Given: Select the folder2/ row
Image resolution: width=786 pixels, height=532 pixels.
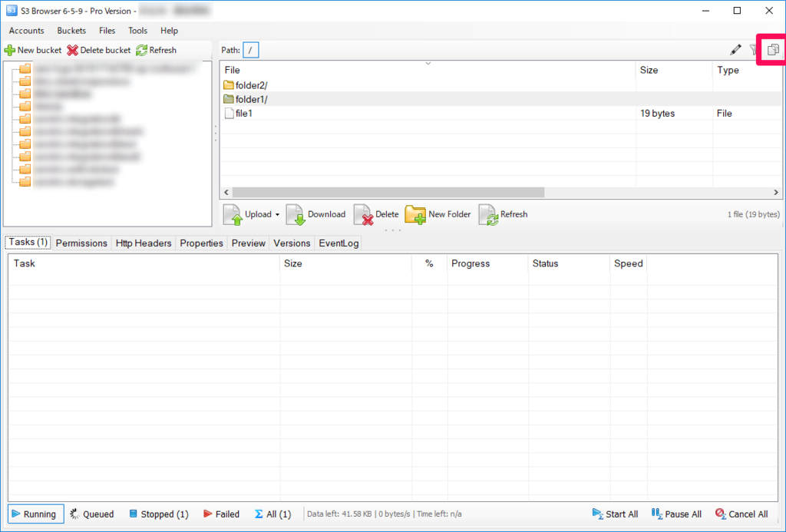Looking at the screenshot, I should (501, 85).
